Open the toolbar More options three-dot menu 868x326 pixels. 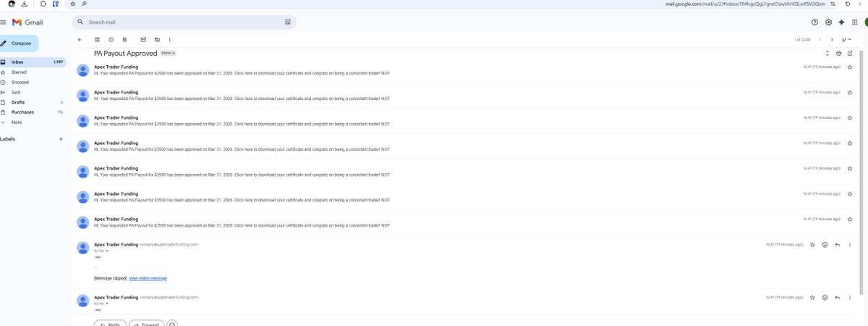tap(170, 40)
